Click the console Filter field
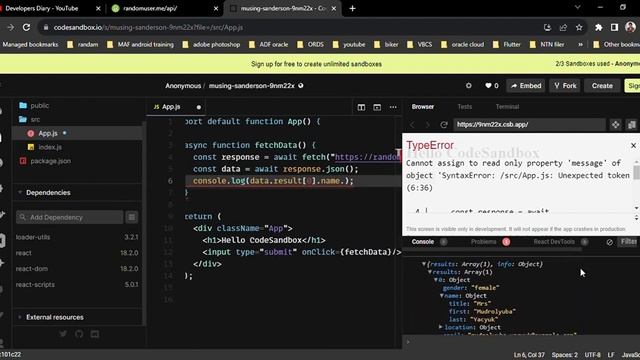 (629, 242)
